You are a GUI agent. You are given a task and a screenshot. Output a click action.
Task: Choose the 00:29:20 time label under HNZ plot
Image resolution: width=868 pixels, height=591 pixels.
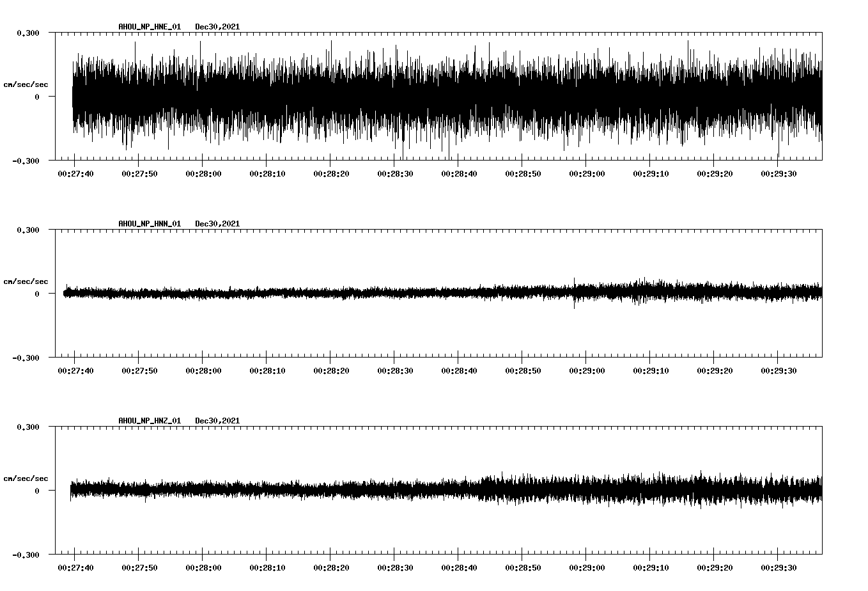pos(715,567)
